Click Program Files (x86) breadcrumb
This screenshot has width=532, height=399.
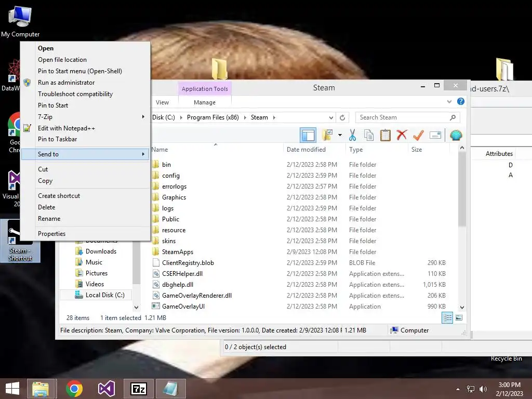[212, 117]
